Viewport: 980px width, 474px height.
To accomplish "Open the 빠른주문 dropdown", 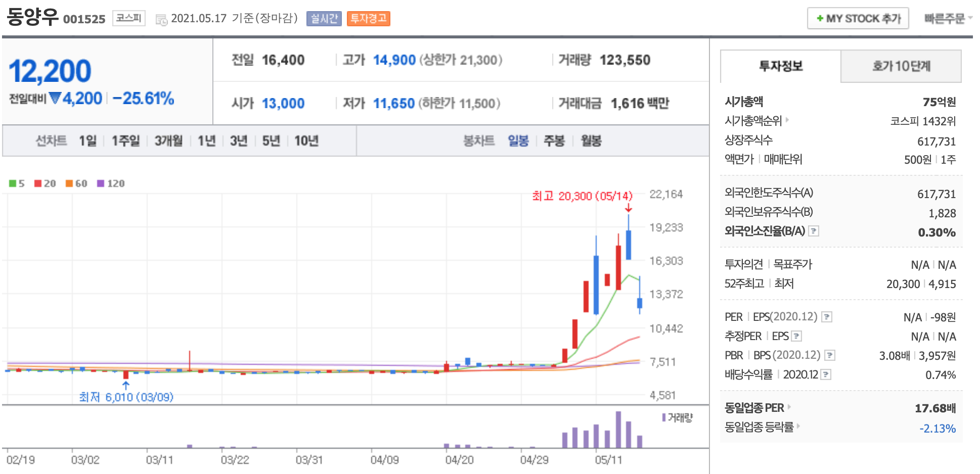I will click(x=948, y=18).
